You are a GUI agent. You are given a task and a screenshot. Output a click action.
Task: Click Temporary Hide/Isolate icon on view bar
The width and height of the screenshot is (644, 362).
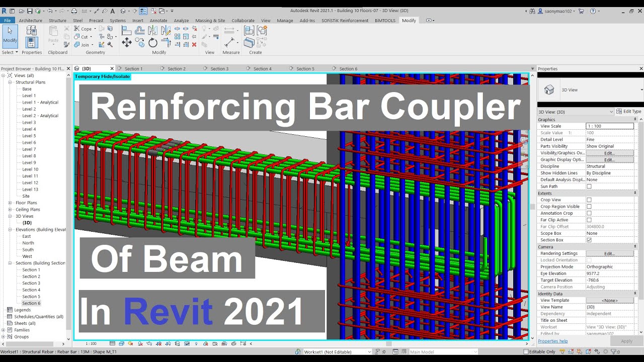186,343
